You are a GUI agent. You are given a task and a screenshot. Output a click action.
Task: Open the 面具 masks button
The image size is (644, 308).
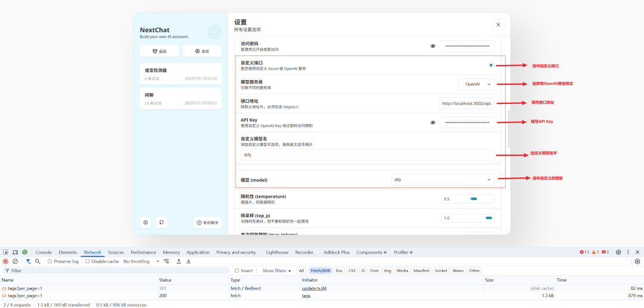159,51
